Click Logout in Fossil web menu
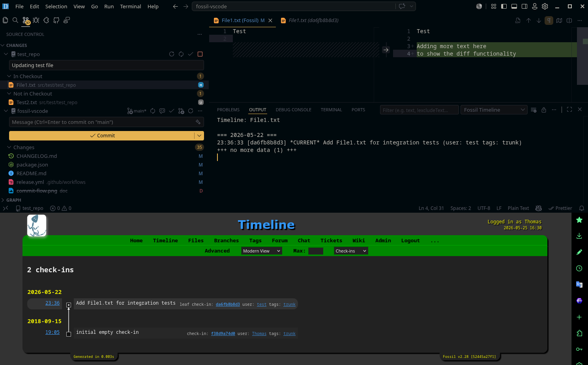 click(x=410, y=241)
